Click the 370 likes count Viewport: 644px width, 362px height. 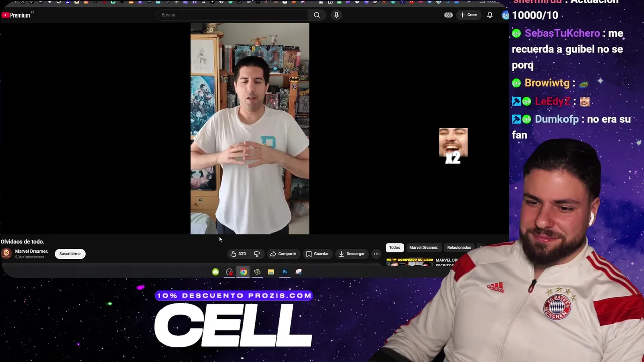(242, 254)
